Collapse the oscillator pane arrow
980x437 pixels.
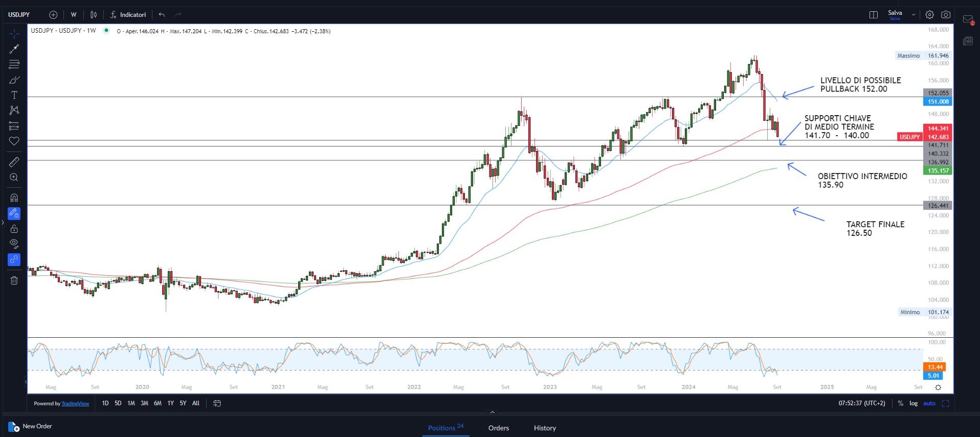(x=26, y=381)
